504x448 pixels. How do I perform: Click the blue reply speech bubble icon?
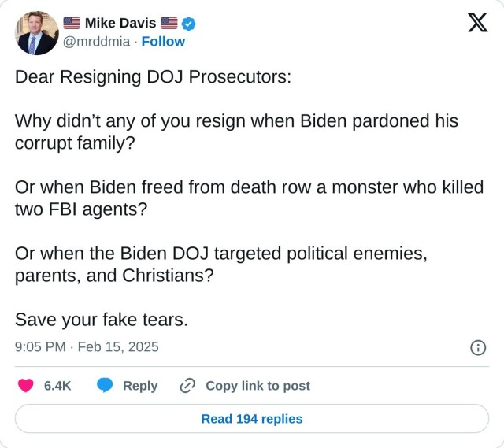click(x=105, y=386)
